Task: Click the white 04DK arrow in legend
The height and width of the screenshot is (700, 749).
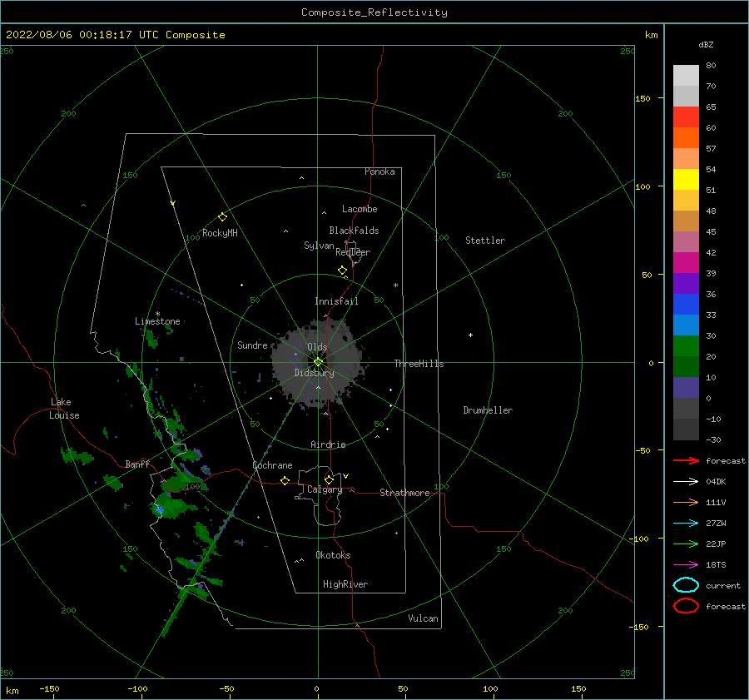Action: click(x=686, y=482)
